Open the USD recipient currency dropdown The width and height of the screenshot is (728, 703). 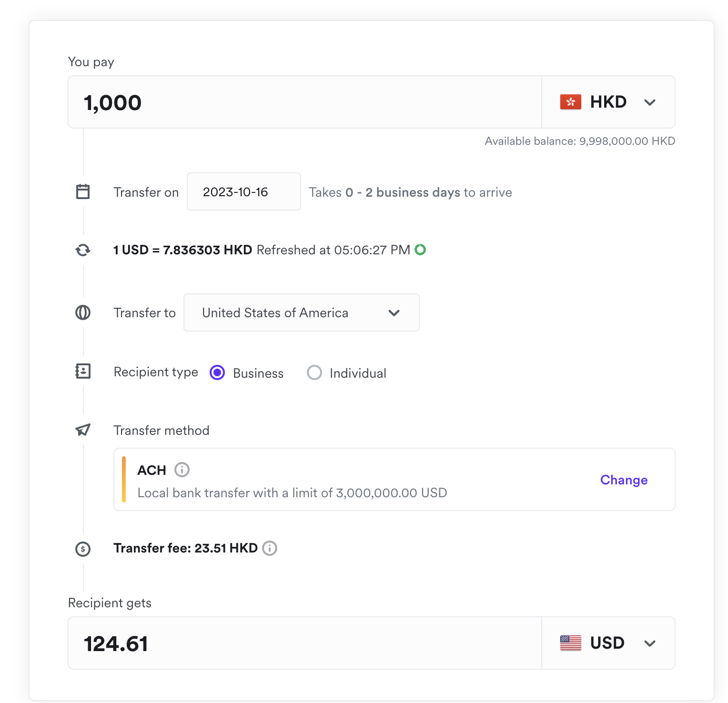(x=608, y=643)
